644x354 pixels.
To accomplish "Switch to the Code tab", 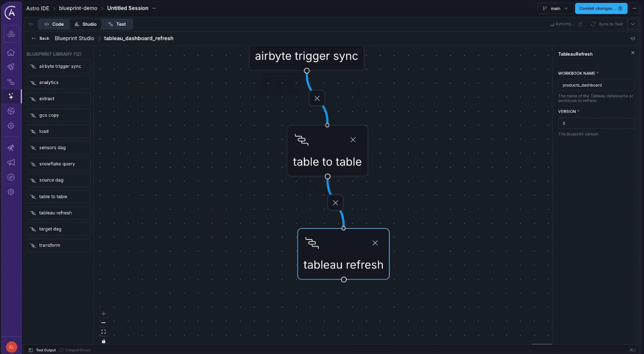I will (x=54, y=24).
